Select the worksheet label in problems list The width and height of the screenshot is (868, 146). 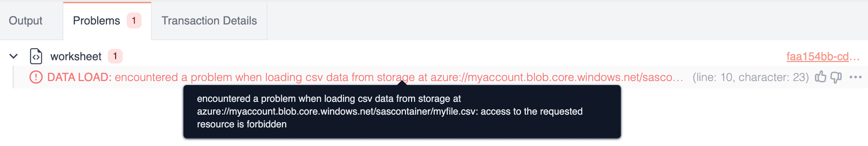(x=76, y=57)
